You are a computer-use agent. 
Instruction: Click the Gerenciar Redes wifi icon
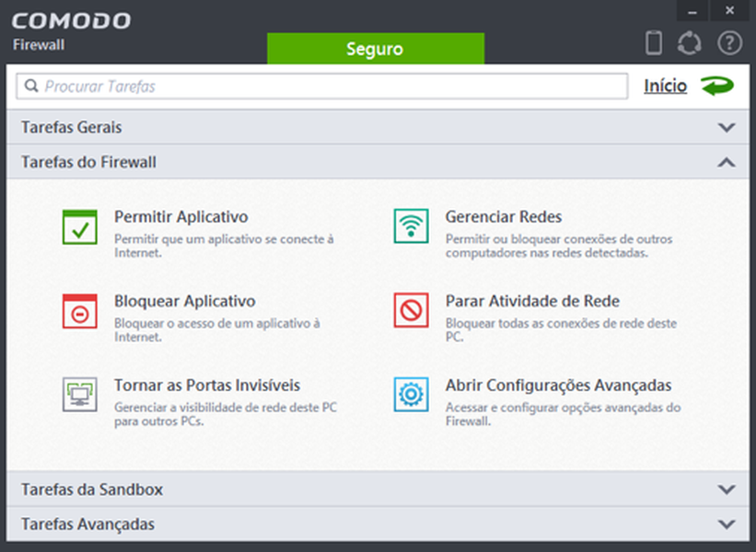(411, 226)
